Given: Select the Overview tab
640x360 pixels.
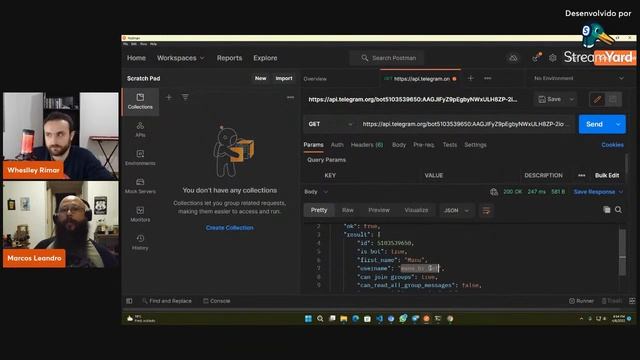Looking at the screenshot, I should tap(315, 79).
